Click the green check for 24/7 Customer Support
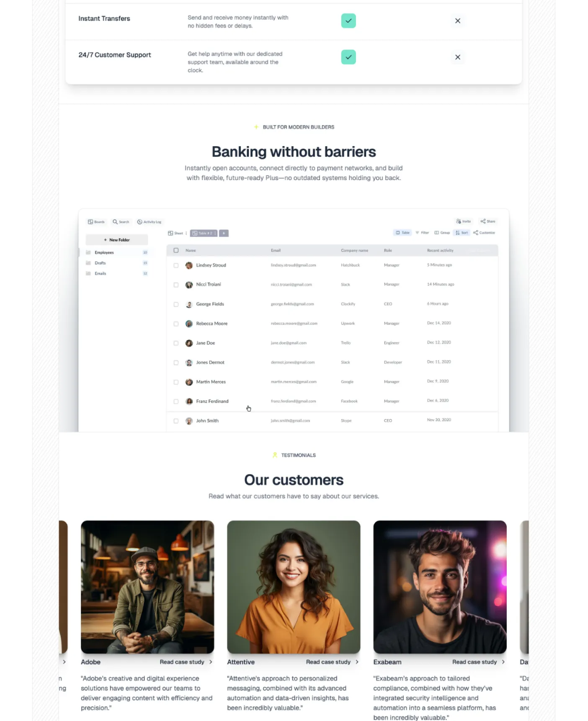The height and width of the screenshot is (721, 588). pyautogui.click(x=348, y=57)
